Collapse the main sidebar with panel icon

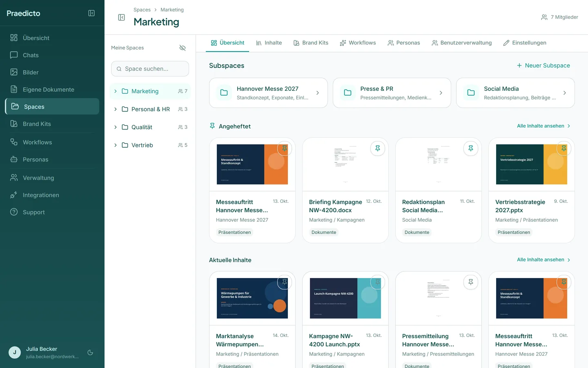point(91,13)
